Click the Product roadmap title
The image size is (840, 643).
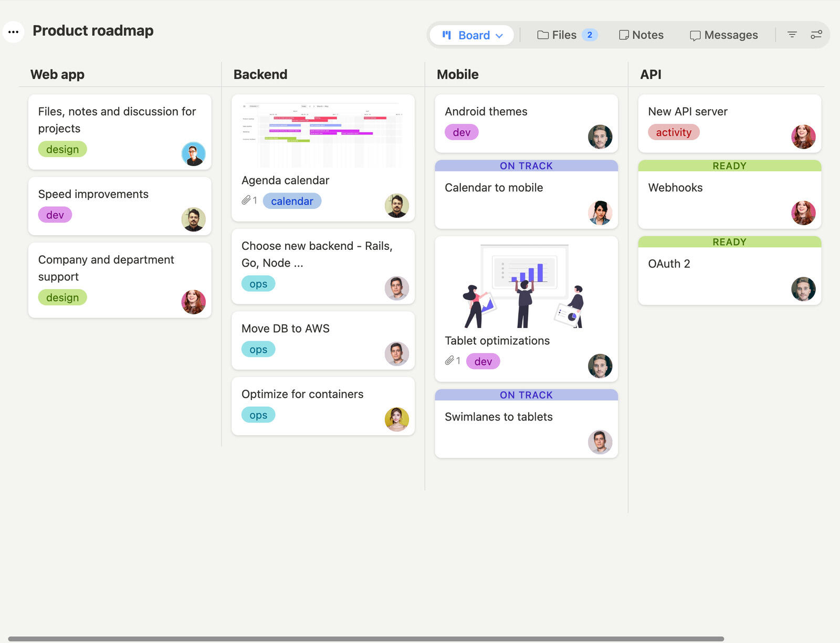[93, 30]
